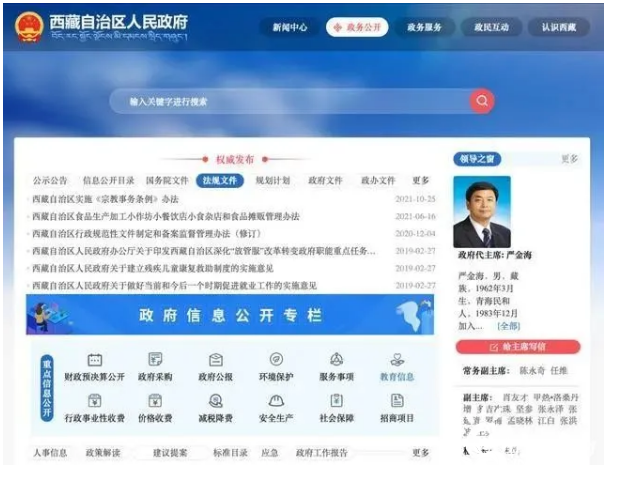Viewport: 619px width, 497px height.
Task: Click the 给主席写信 button
Action: (518, 347)
